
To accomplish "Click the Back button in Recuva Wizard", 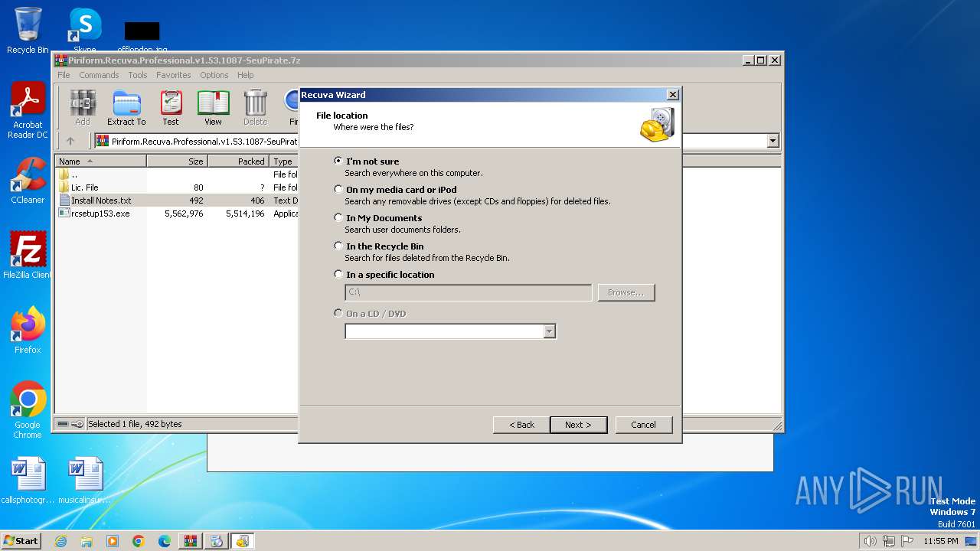I will click(521, 425).
